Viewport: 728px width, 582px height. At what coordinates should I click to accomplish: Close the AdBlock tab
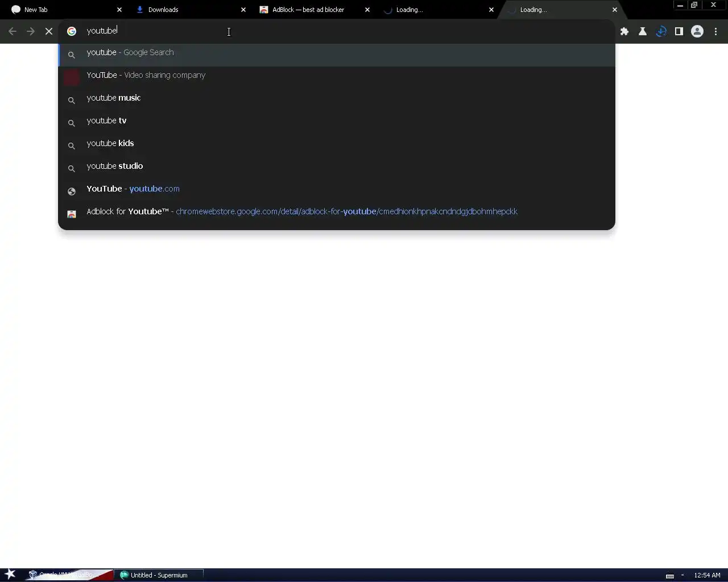(367, 10)
